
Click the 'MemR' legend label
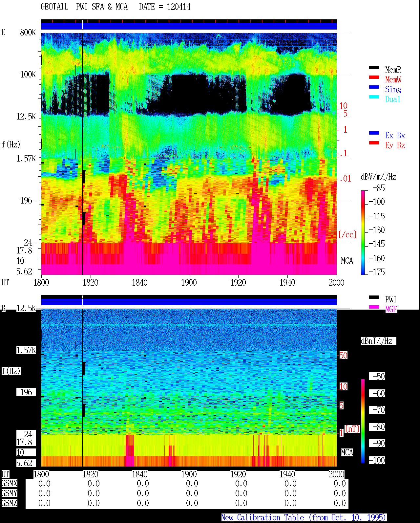tap(393, 70)
